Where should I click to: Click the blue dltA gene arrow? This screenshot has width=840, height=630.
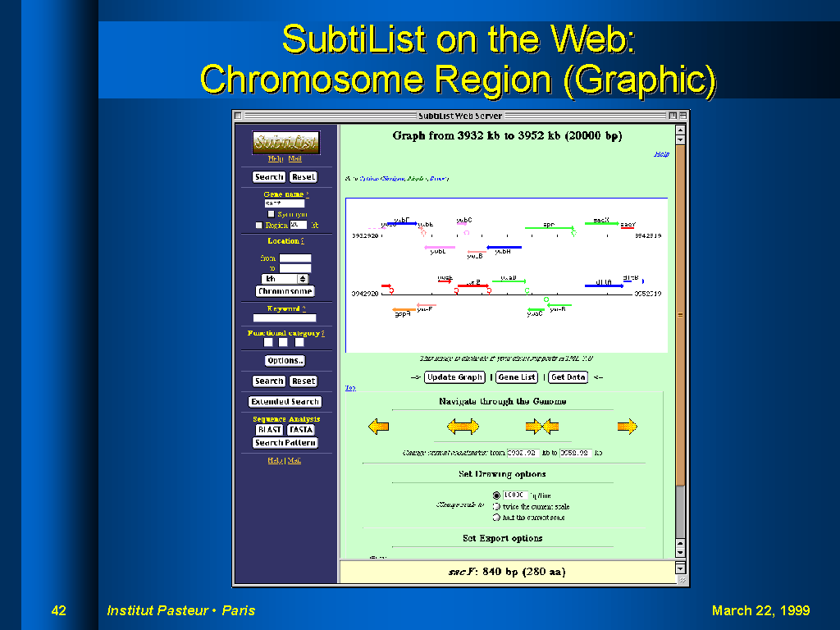pos(604,285)
